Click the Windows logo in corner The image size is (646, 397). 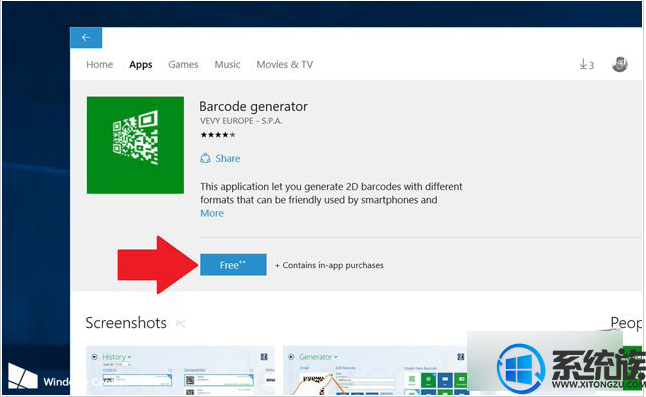click(x=23, y=376)
